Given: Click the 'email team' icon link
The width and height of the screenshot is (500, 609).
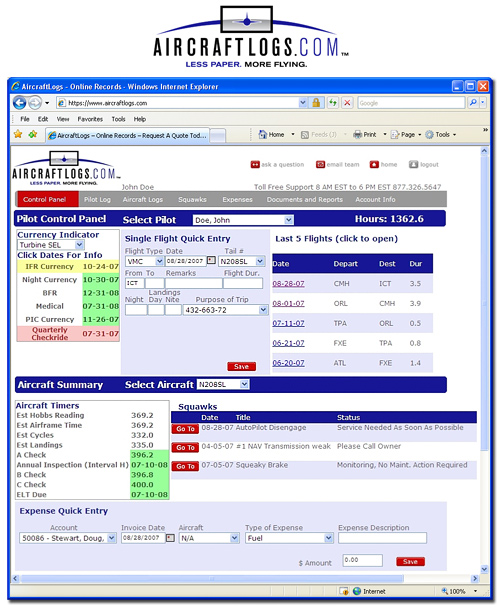Looking at the screenshot, I should [x=321, y=165].
